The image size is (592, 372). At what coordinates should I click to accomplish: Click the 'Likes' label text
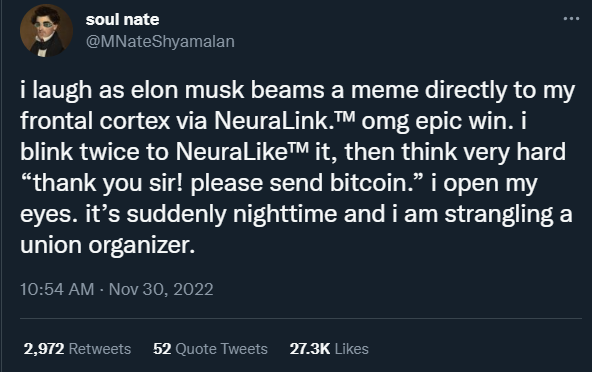click(x=352, y=349)
